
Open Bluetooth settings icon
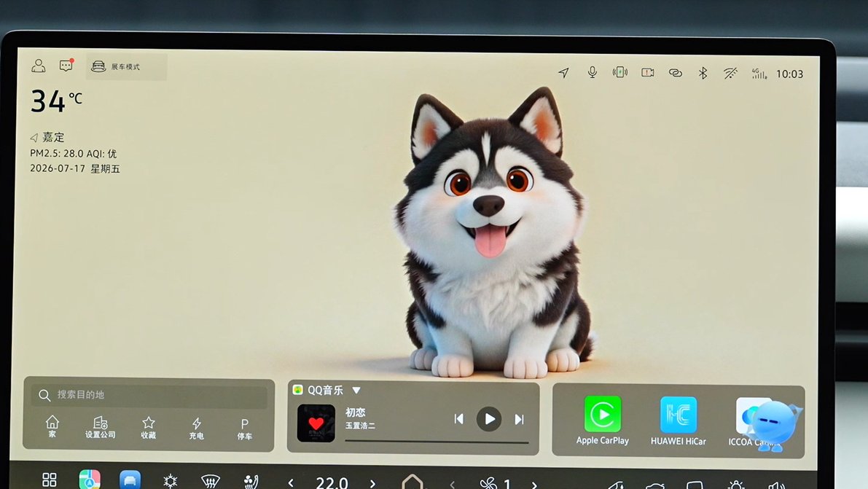(703, 73)
